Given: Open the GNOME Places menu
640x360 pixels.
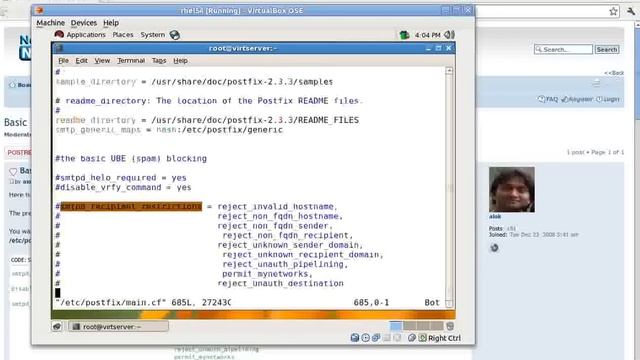Looking at the screenshot, I should point(123,35).
